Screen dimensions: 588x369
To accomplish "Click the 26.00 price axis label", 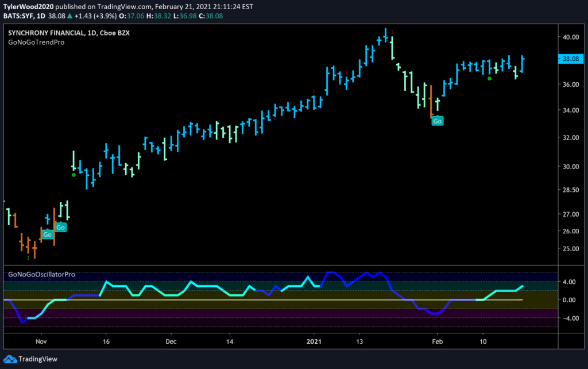I will (570, 231).
